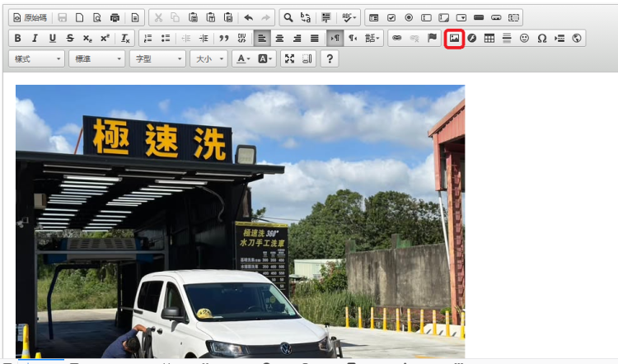Click the Insert Image icon
Image resolution: width=618 pixels, height=364 pixels.
click(x=454, y=38)
